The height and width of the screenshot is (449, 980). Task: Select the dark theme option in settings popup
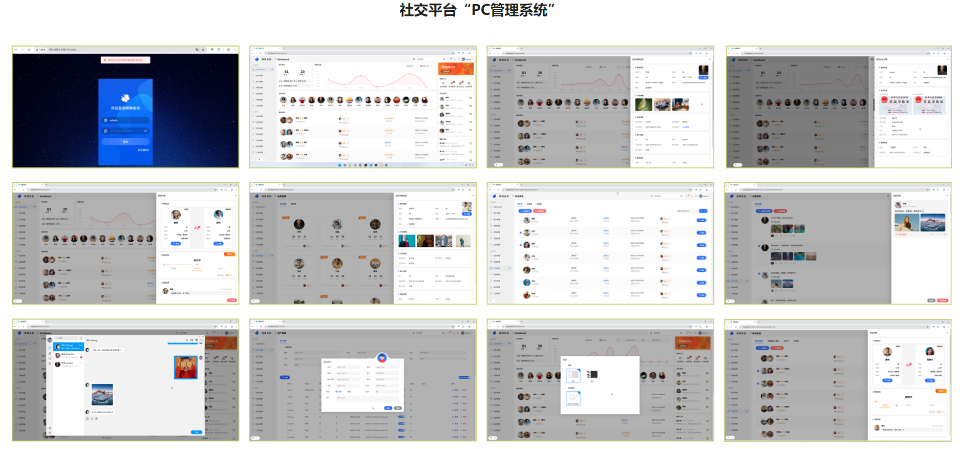click(x=592, y=375)
